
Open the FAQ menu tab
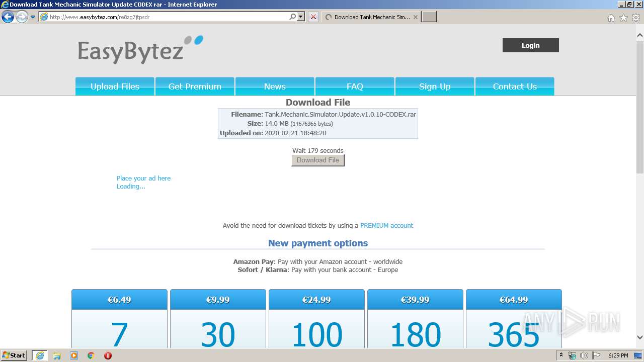pyautogui.click(x=355, y=86)
